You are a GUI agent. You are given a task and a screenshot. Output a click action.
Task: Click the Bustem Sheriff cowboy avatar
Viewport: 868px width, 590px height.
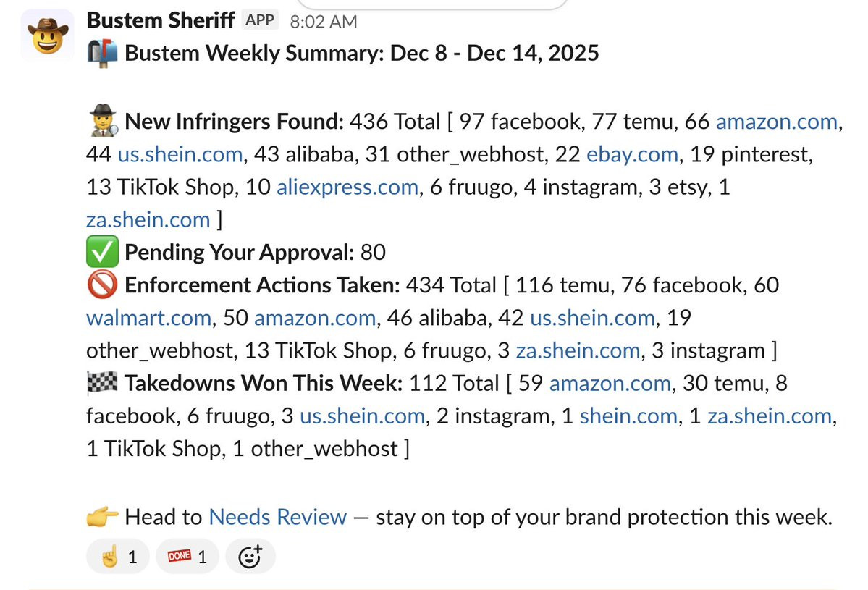click(x=47, y=35)
